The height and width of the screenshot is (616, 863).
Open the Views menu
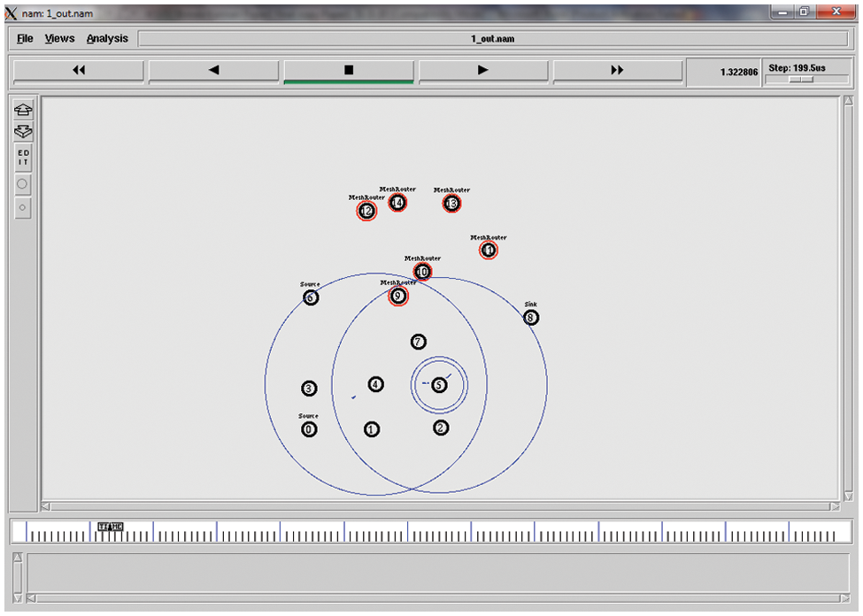[59, 39]
